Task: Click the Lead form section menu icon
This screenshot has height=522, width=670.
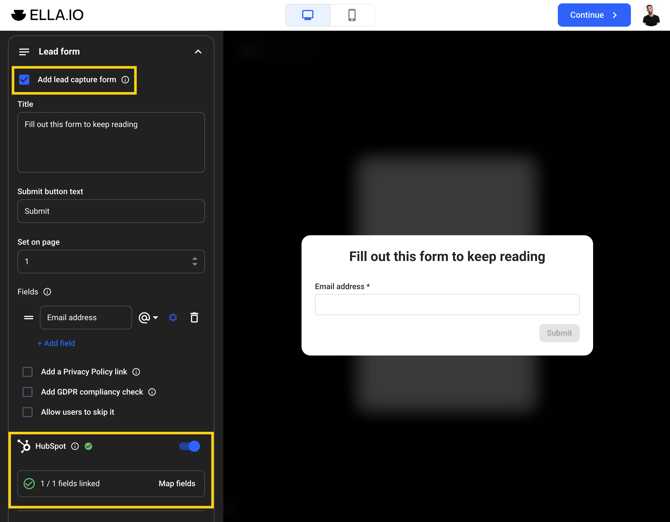Action: (x=24, y=52)
